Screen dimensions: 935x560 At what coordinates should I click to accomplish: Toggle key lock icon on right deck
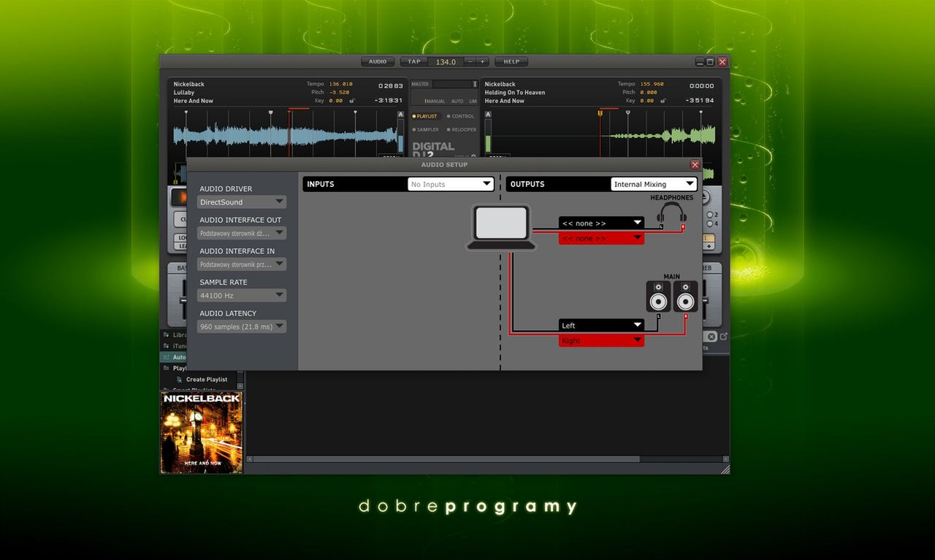pos(662,101)
